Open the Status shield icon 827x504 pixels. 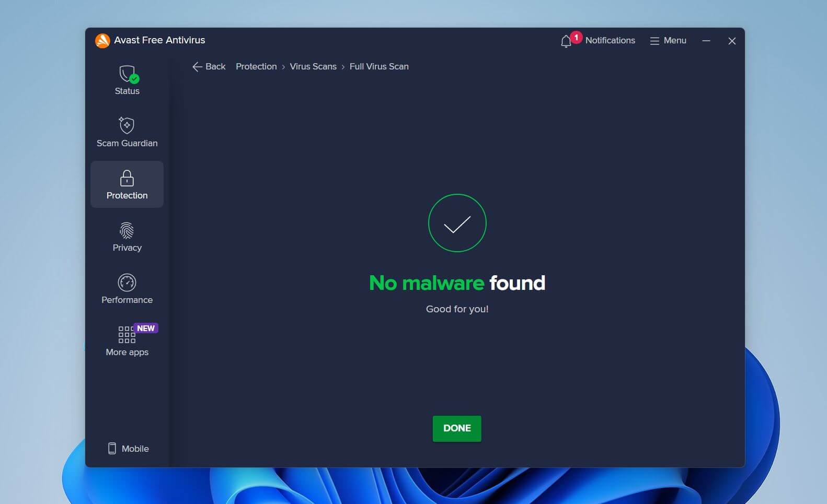tap(127, 74)
